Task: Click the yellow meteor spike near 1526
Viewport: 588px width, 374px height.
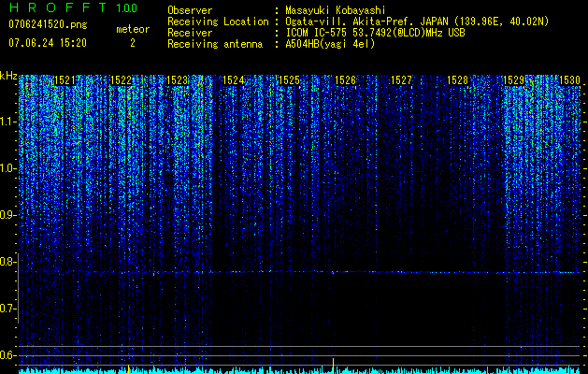Action: coord(333,366)
